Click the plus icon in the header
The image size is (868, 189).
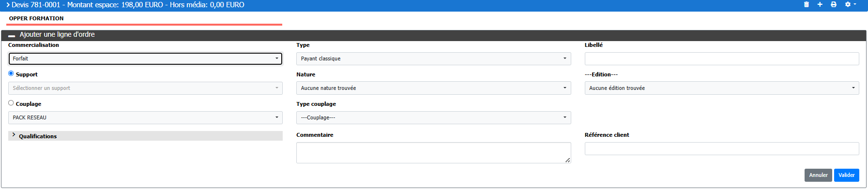(820, 4)
